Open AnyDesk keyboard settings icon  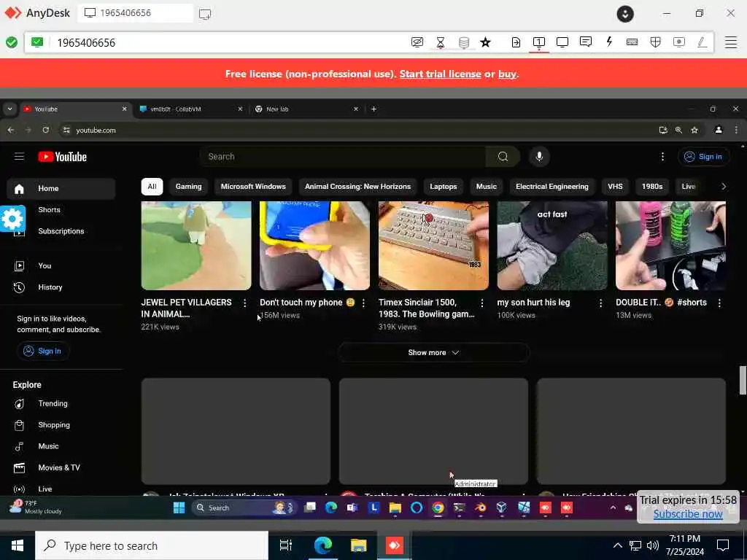click(x=632, y=42)
